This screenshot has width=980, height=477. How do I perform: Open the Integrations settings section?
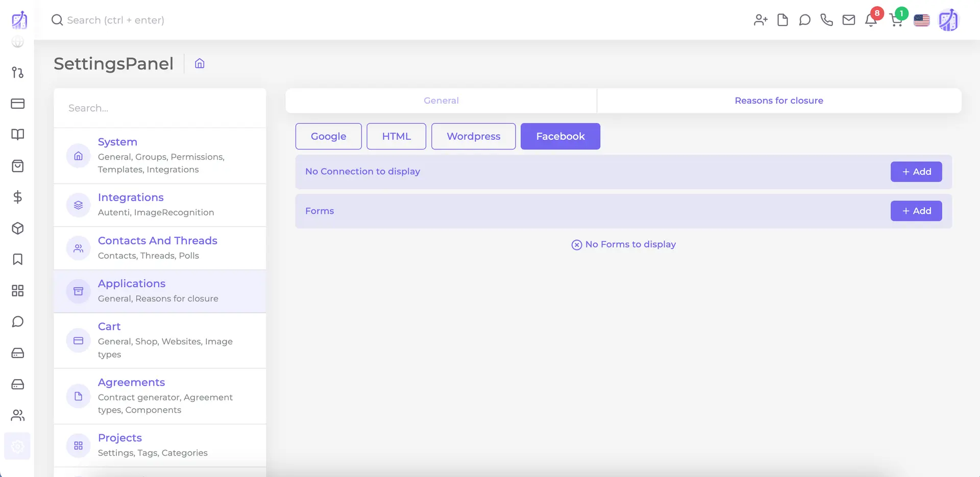pos(131,197)
